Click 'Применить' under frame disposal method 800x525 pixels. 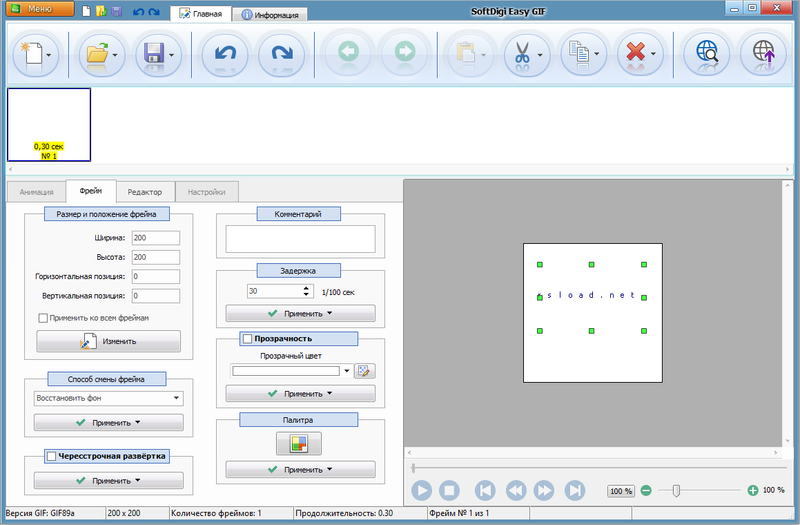click(x=108, y=422)
